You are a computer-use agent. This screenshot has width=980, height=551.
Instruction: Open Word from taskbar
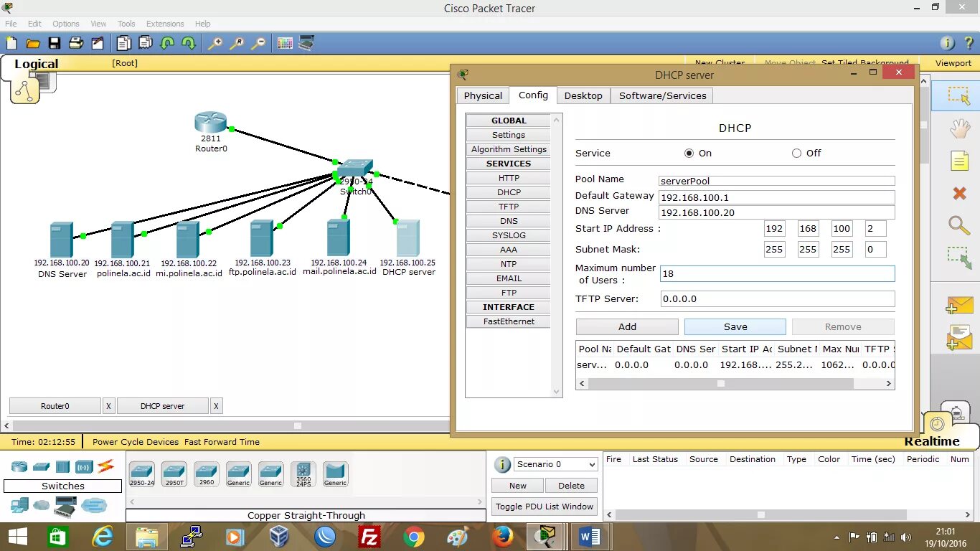click(x=590, y=536)
